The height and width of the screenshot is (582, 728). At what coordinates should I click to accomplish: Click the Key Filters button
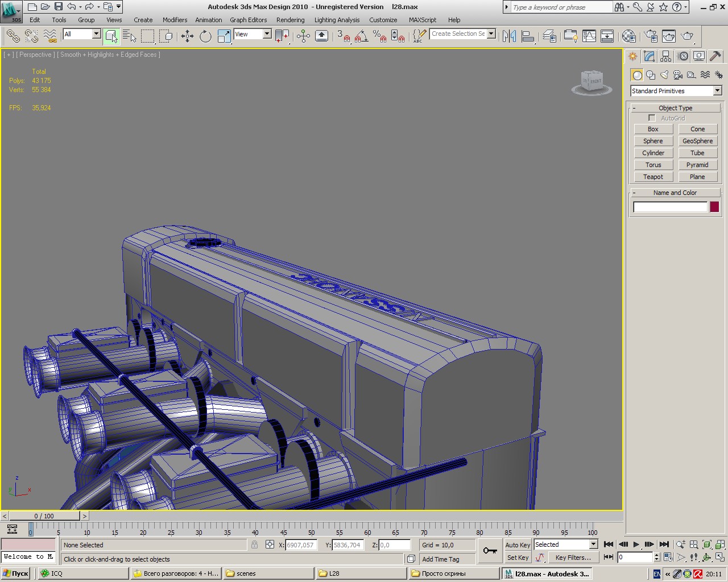(x=573, y=558)
